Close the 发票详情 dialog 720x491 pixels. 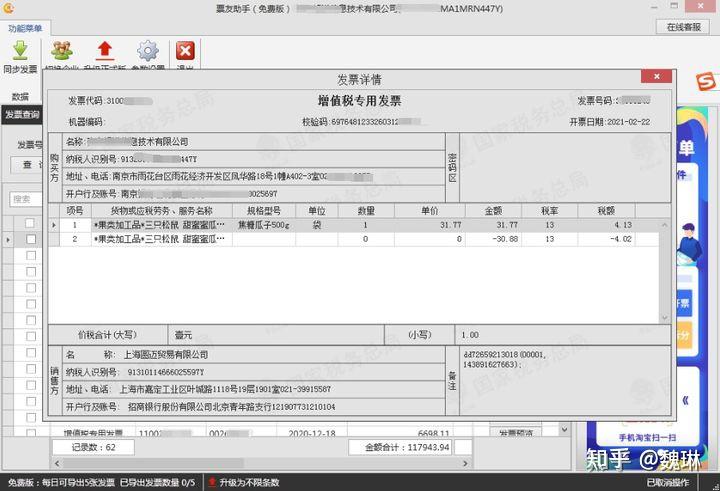click(656, 76)
